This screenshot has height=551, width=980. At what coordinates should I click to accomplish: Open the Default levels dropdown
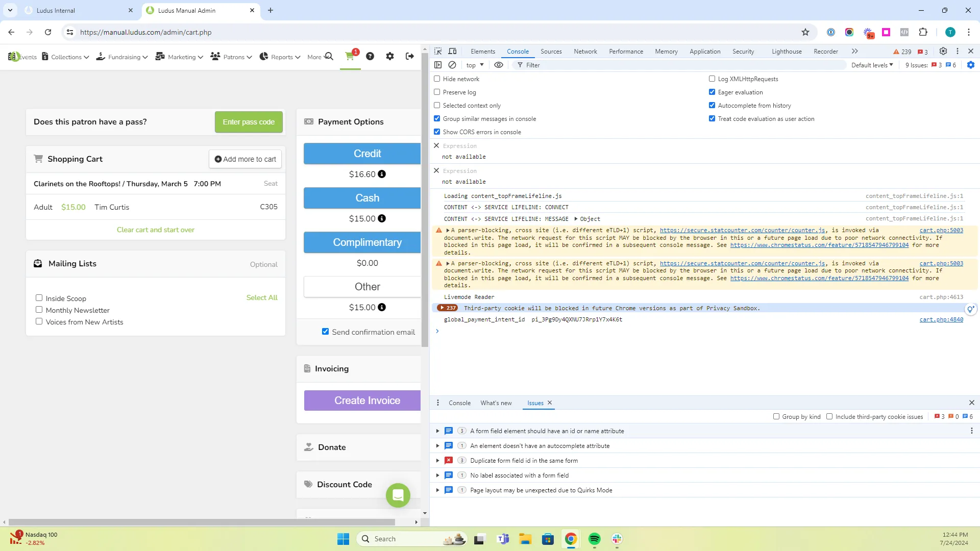pyautogui.click(x=872, y=65)
